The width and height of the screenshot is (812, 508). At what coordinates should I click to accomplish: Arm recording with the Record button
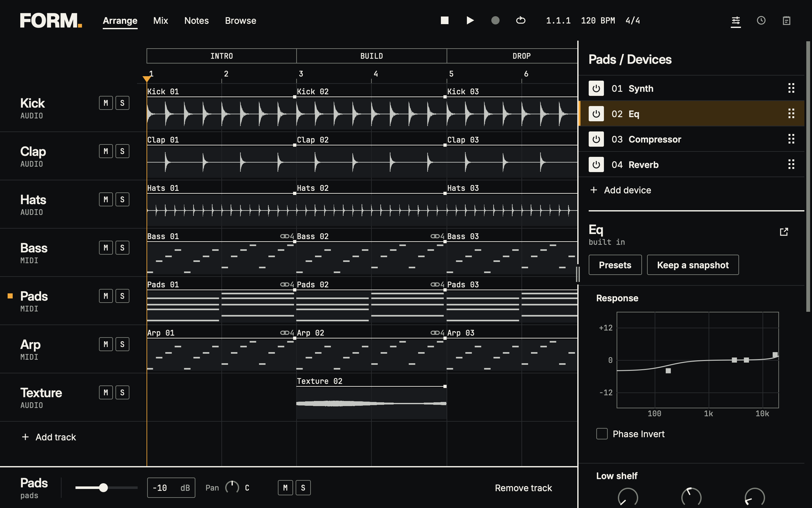point(495,21)
